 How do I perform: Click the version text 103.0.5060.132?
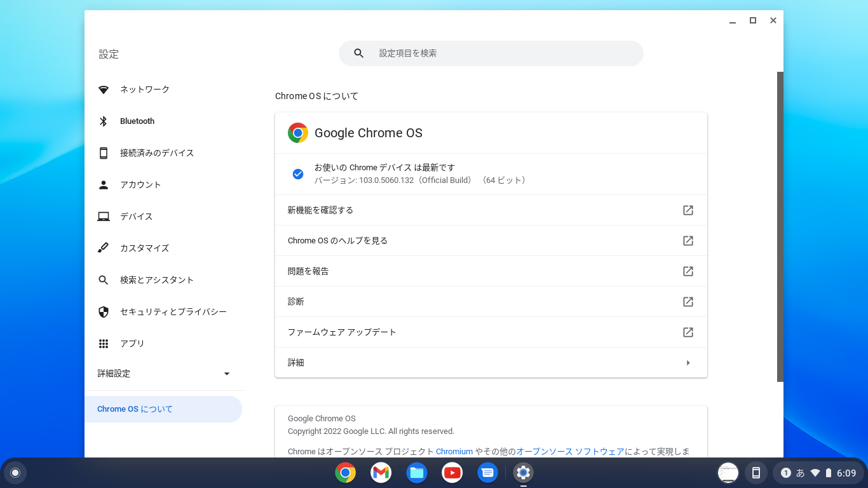(386, 180)
